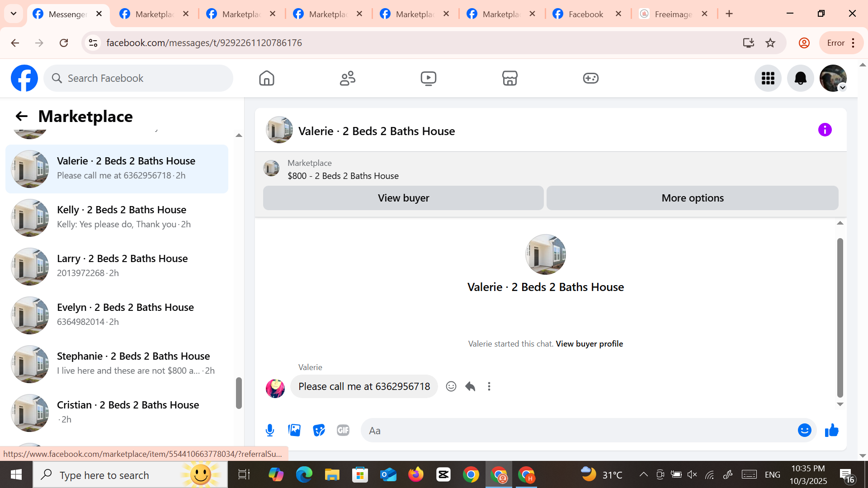Show hidden system tray icons

point(643,474)
